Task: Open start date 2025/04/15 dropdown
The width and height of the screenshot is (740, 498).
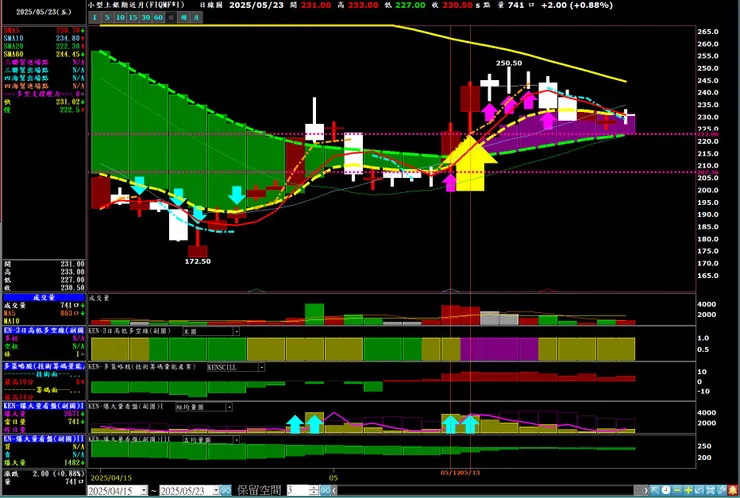Action: tap(144, 491)
